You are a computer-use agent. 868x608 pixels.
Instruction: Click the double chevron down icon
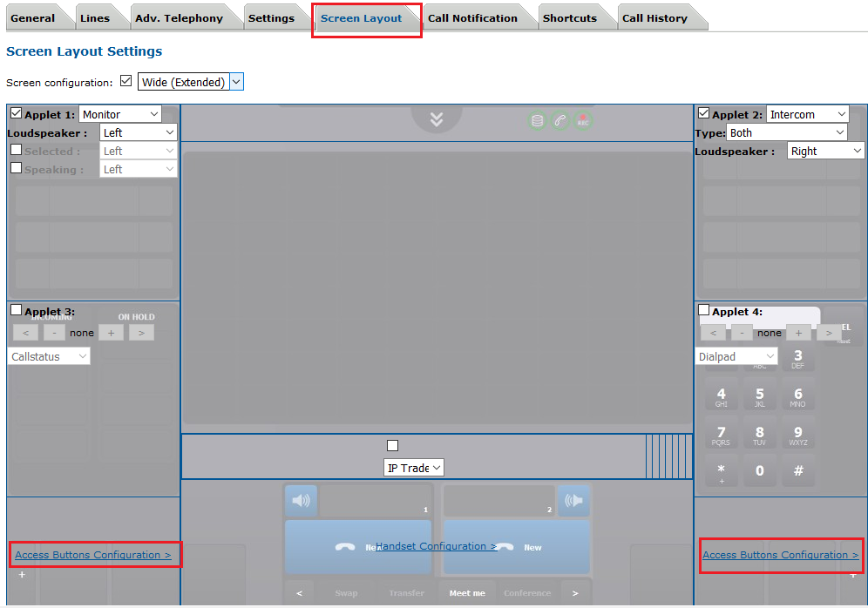[437, 119]
